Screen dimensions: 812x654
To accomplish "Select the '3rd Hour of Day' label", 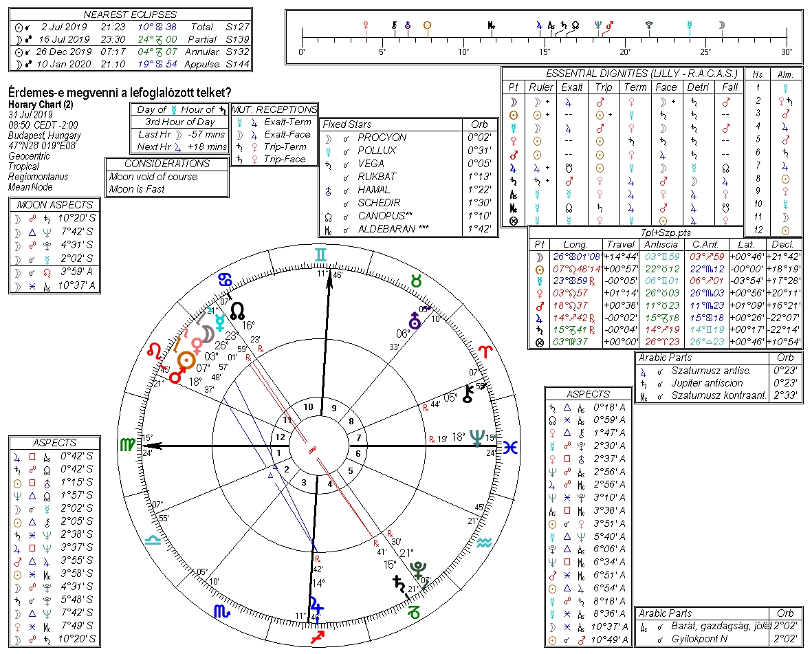I will point(179,122).
